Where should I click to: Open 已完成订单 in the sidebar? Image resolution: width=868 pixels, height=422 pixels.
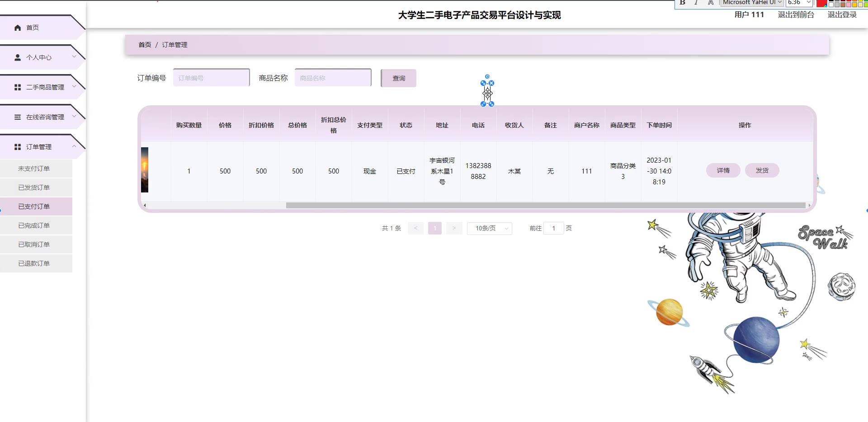click(36, 225)
